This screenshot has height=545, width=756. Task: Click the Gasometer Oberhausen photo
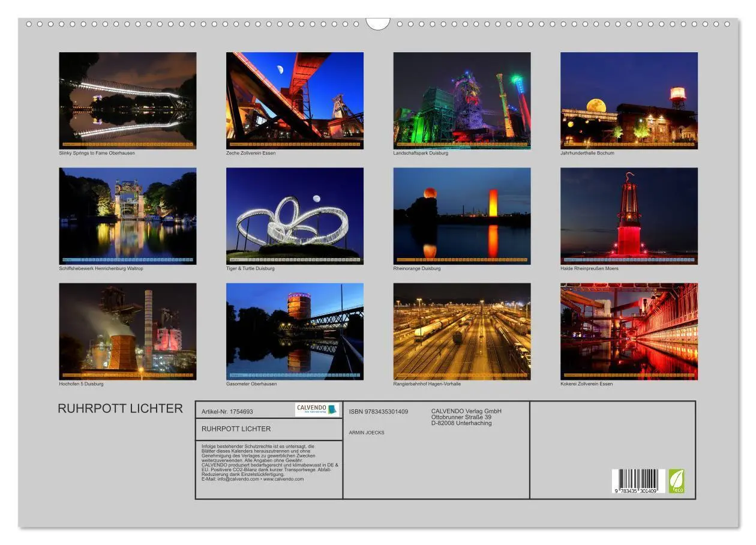pos(295,331)
